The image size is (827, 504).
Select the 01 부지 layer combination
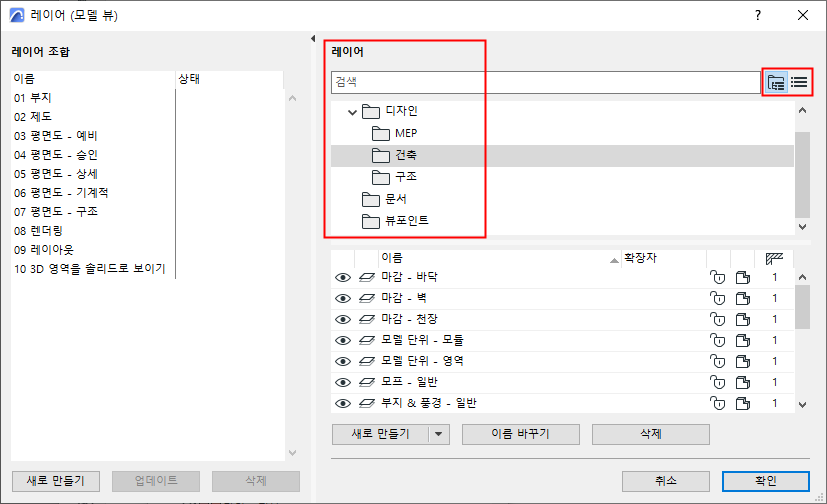[33, 98]
